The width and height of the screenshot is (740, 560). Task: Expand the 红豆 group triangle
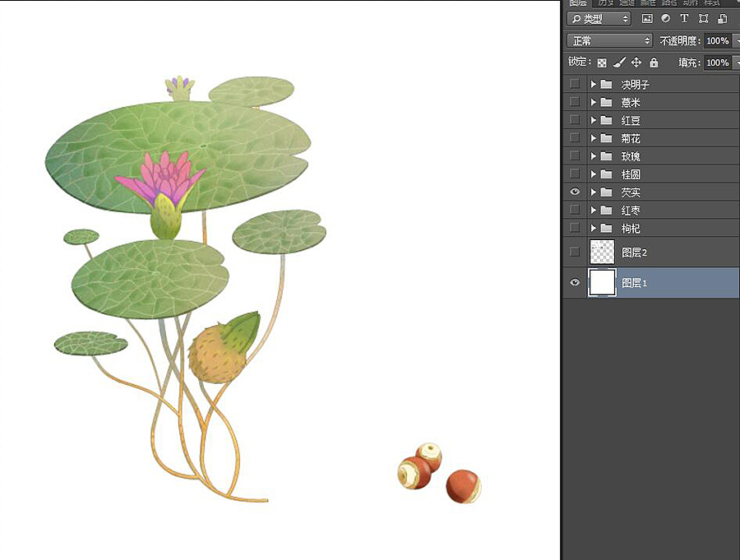tap(593, 120)
